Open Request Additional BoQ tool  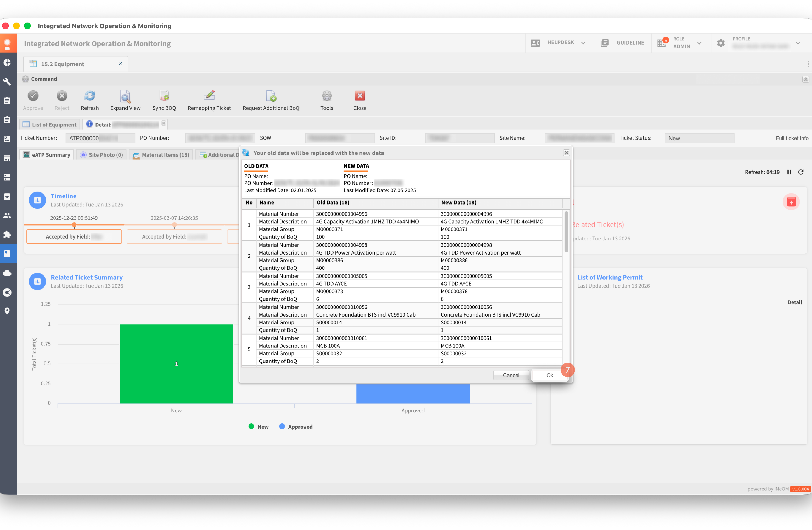tap(271, 96)
